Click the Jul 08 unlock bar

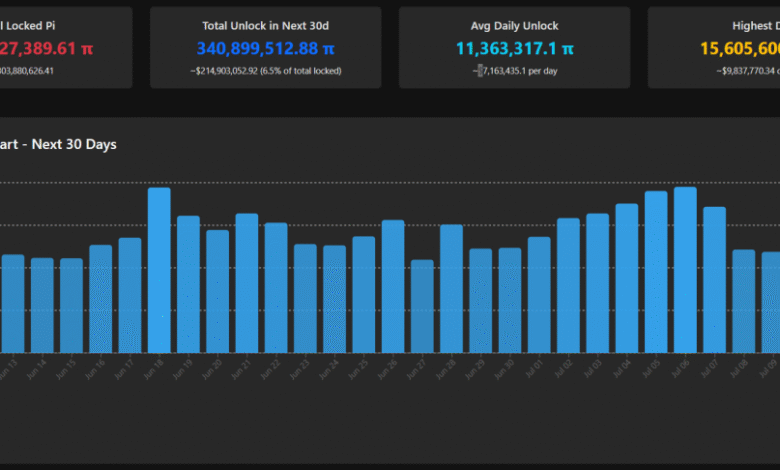coord(744,301)
